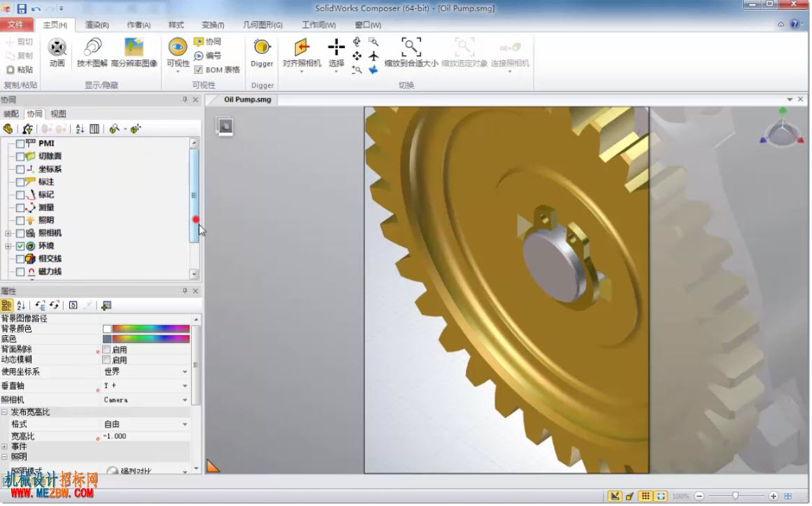Click 缩放到合适大小 zoom to fit icon
The image size is (812, 506).
(x=411, y=47)
